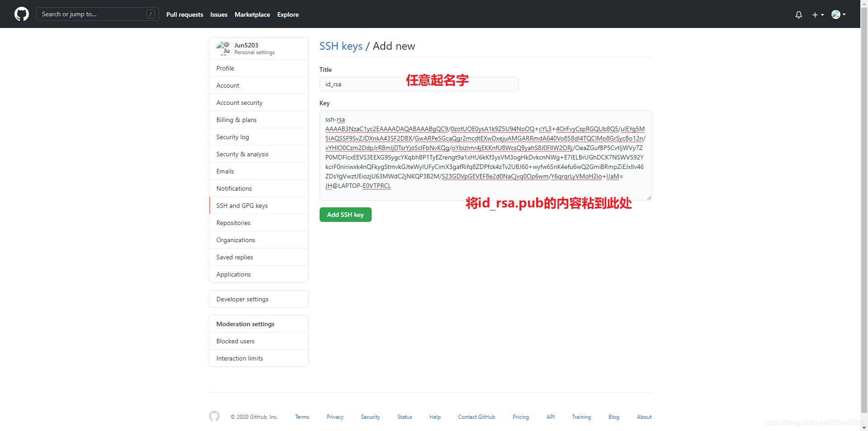Image resolution: width=868 pixels, height=431 pixels.
Task: Open Explore in top navigation
Action: click(288, 14)
